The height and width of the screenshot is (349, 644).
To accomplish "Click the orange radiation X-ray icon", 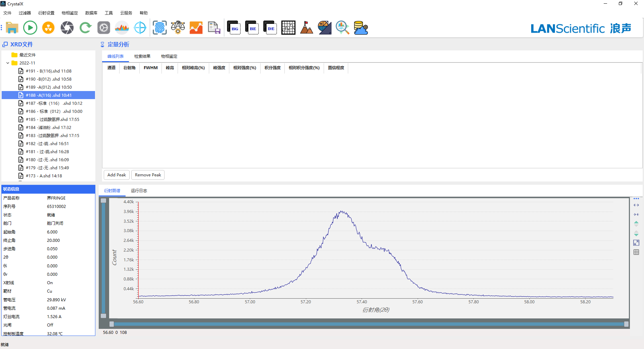I will coord(48,28).
